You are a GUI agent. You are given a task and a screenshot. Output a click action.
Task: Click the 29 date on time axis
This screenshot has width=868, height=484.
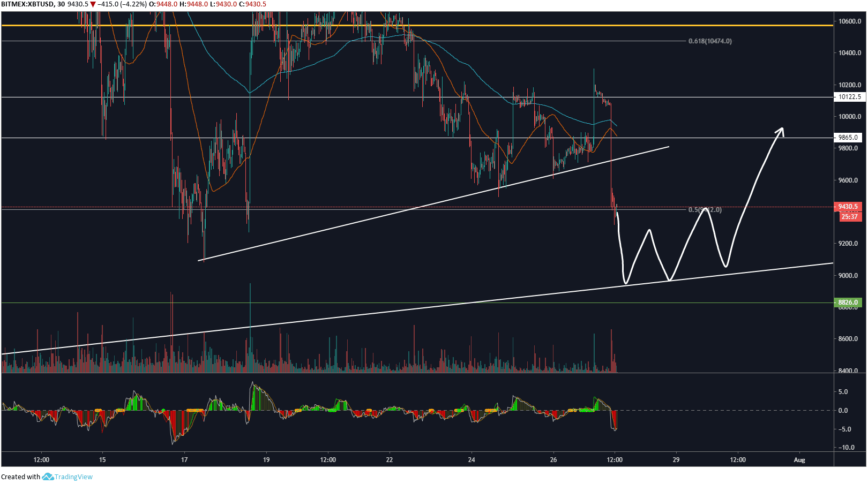click(676, 459)
